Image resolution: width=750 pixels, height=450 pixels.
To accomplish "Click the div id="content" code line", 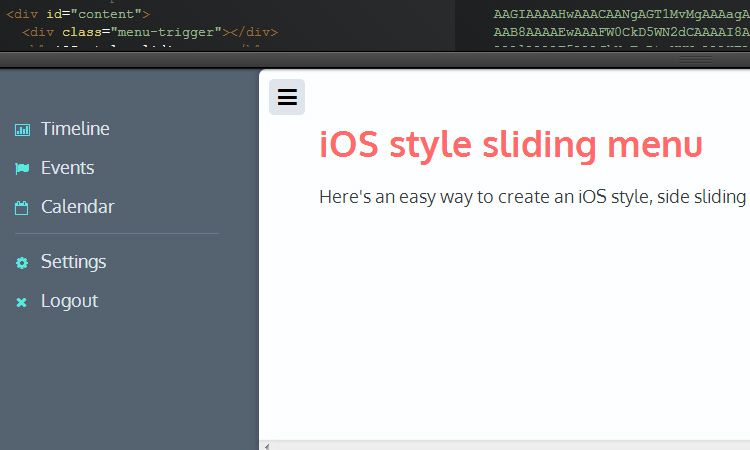I will coord(78,15).
